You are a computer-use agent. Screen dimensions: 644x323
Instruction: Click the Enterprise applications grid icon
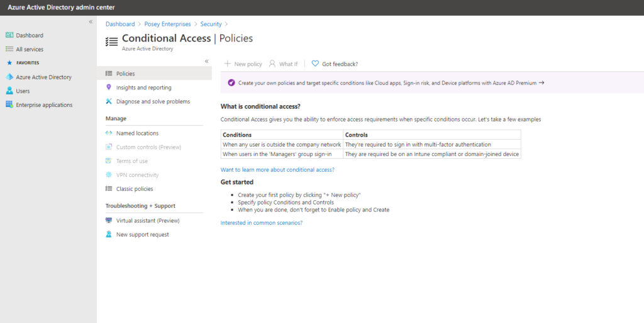click(9, 105)
